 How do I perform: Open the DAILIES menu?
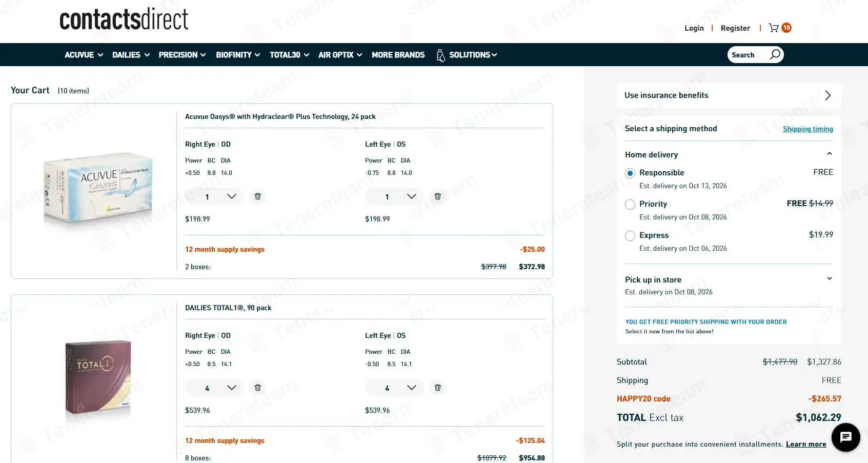pos(131,55)
